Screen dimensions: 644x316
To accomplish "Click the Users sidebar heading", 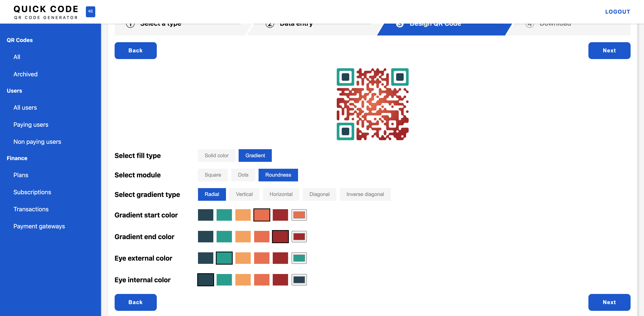I will pos(14,91).
